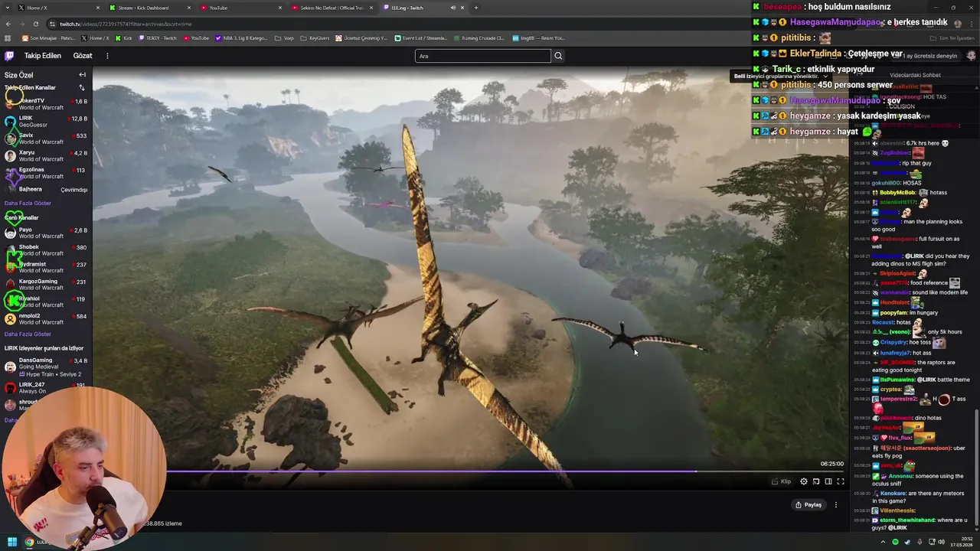980x551 pixels.
Task: Open the clock showing 20:52
Action: 962,542
